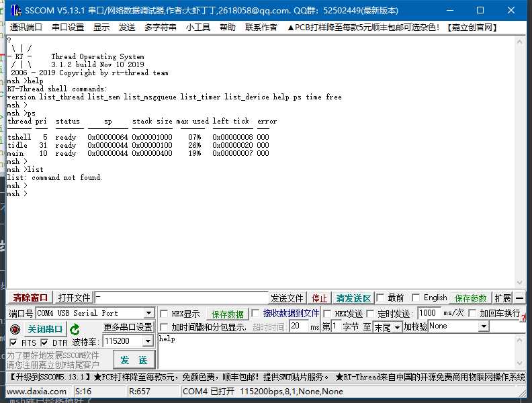Click the 第 1 字节 start byte field

(336, 326)
